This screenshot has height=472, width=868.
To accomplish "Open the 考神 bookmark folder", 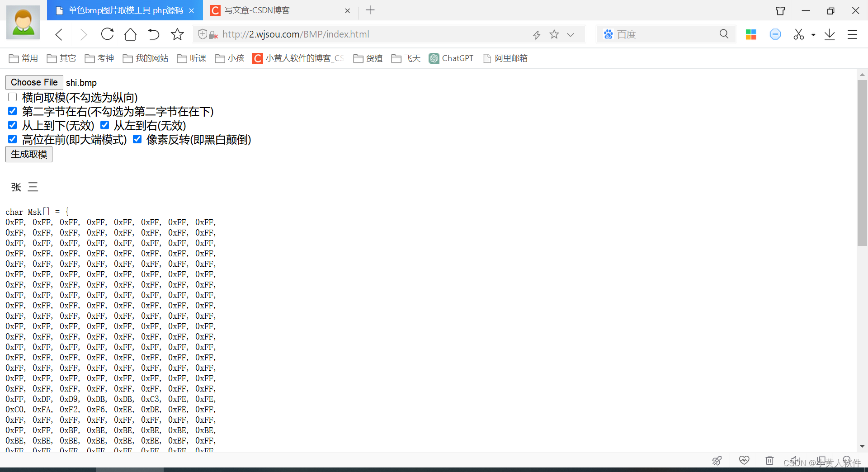I will click(x=99, y=58).
